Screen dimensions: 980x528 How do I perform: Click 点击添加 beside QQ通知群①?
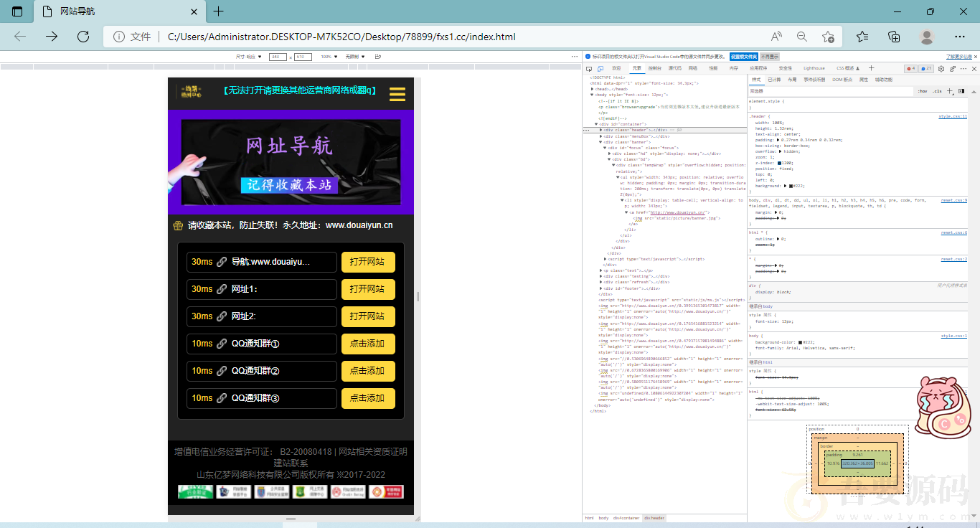click(368, 344)
